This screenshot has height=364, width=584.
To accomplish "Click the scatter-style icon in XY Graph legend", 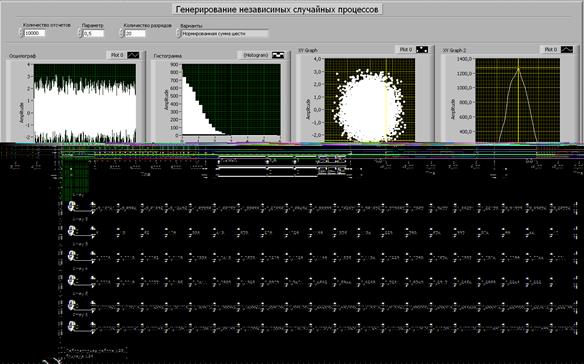I will (422, 50).
